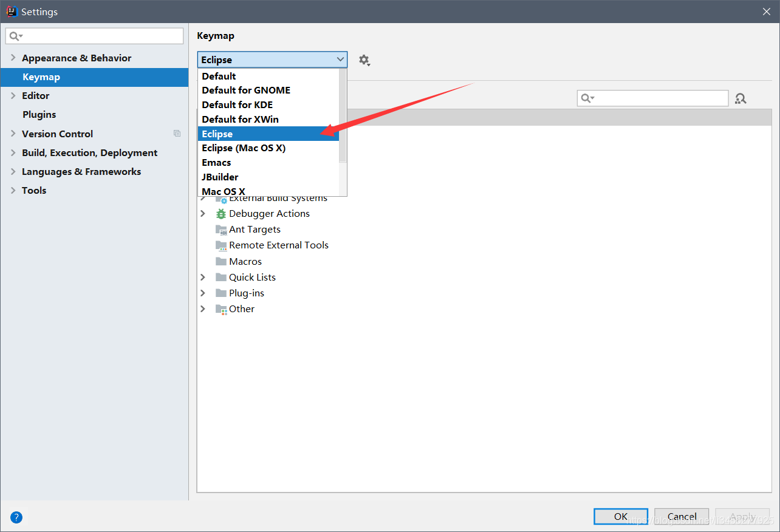Focus the keymap actions search field

click(x=652, y=98)
